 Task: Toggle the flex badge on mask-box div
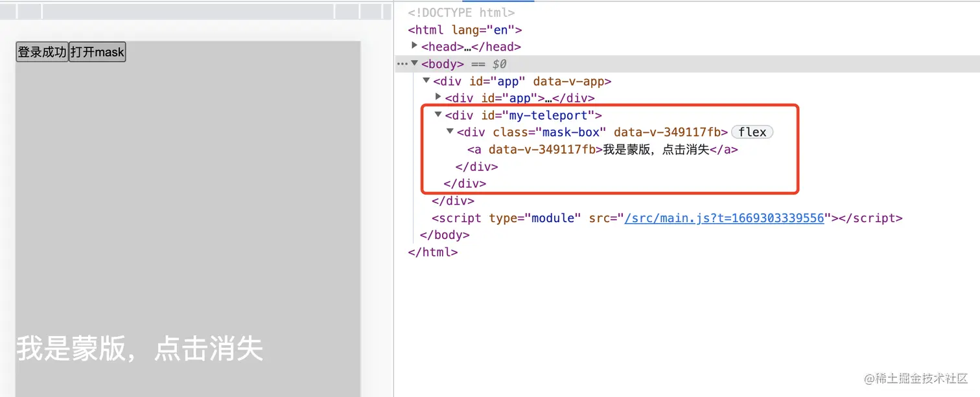[x=752, y=132]
